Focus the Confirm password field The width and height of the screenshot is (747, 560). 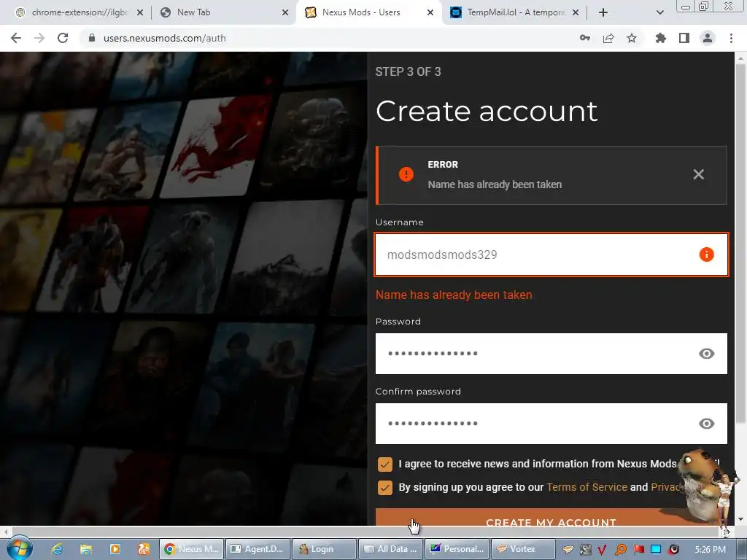551,424
